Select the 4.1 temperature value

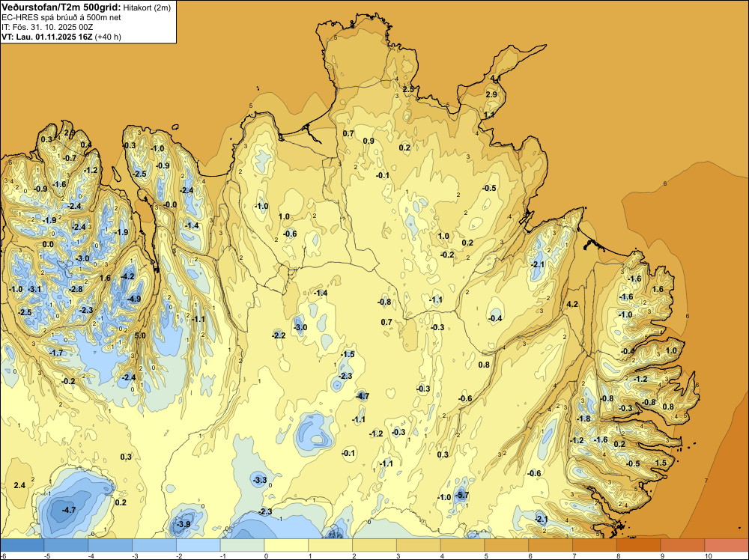495,79
